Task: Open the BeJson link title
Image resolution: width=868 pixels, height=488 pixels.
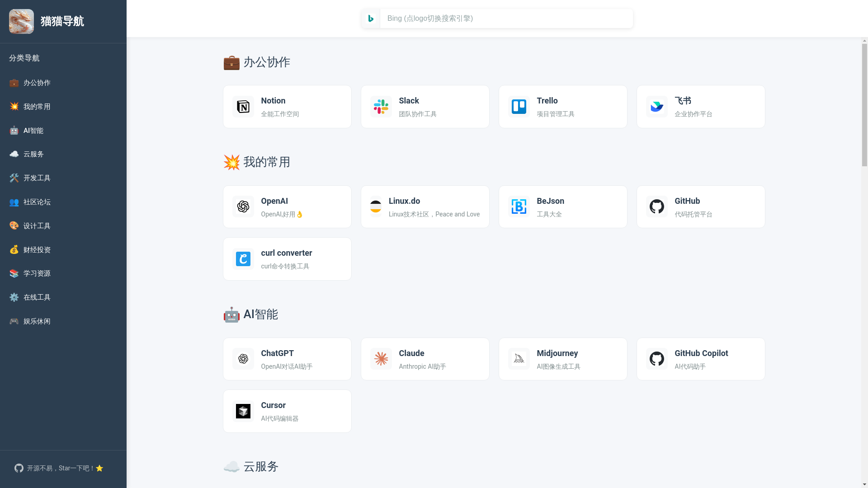Action: point(550,201)
